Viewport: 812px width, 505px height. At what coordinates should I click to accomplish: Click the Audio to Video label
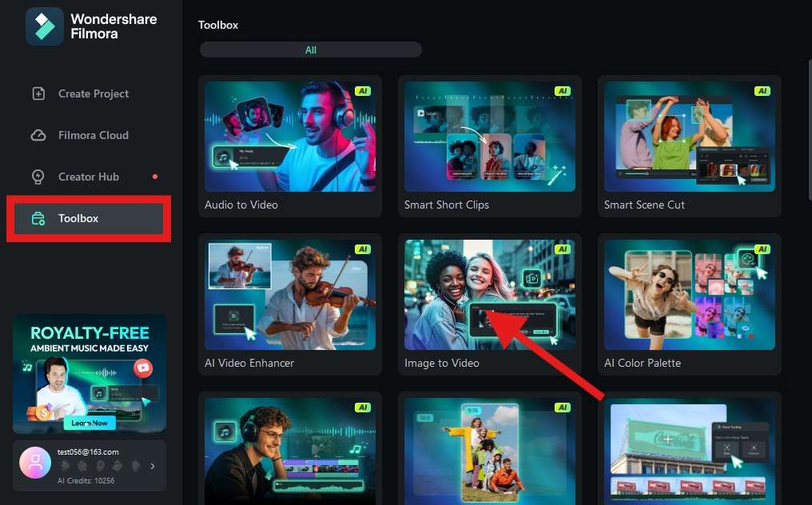pos(241,205)
